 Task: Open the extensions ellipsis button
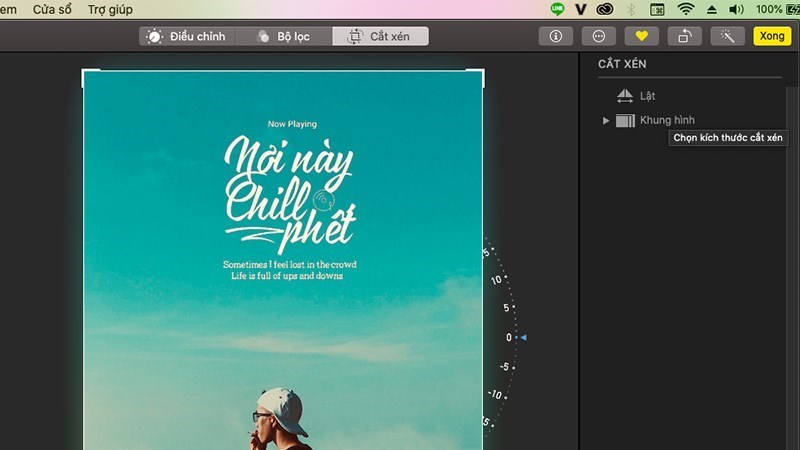pos(598,36)
